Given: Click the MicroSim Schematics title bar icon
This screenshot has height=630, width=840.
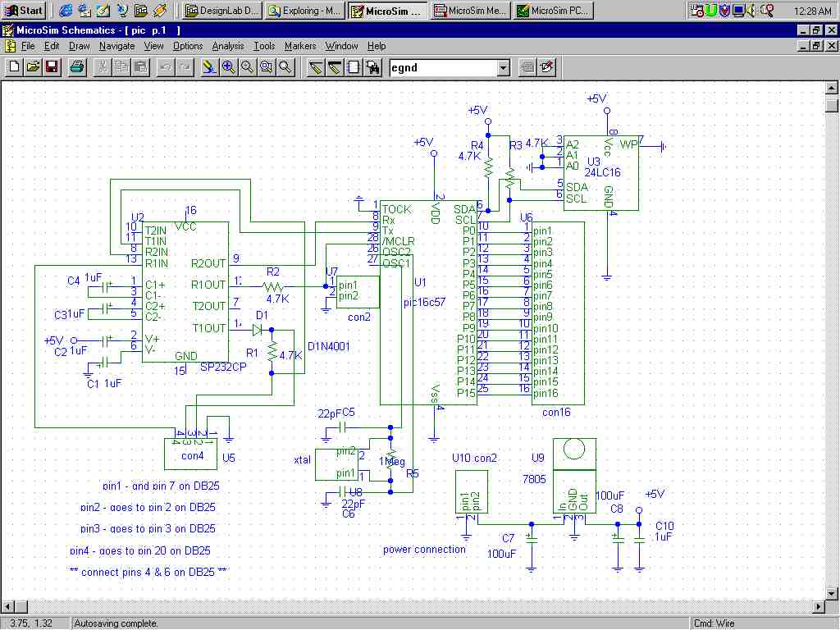Looking at the screenshot, I should [8, 30].
